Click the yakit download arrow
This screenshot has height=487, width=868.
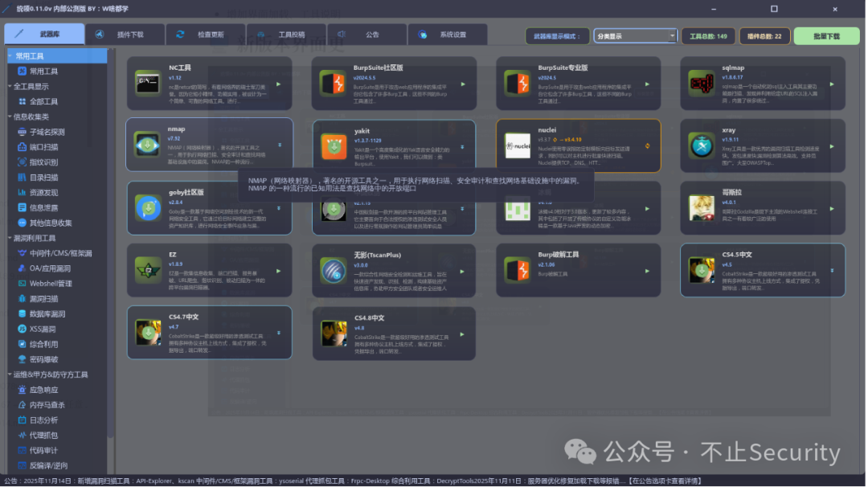[x=462, y=147]
